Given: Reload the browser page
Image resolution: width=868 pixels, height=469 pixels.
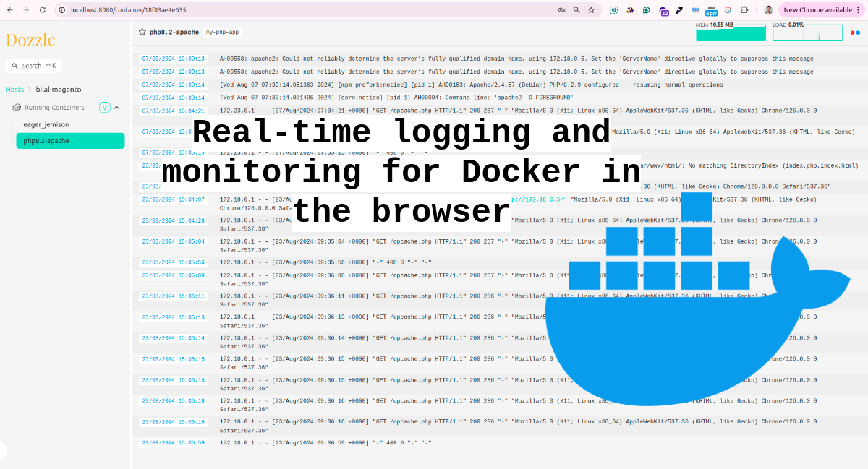Looking at the screenshot, I should pyautogui.click(x=43, y=10).
